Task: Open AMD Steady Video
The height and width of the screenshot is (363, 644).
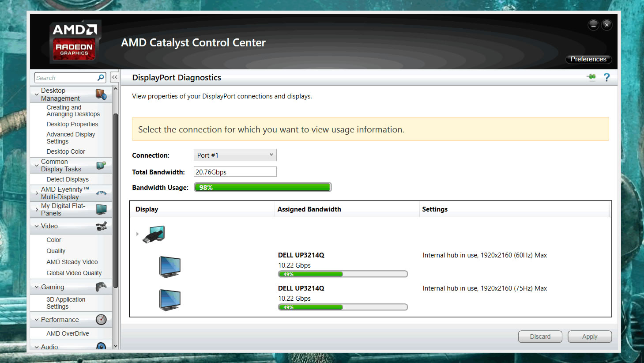Action: click(72, 262)
